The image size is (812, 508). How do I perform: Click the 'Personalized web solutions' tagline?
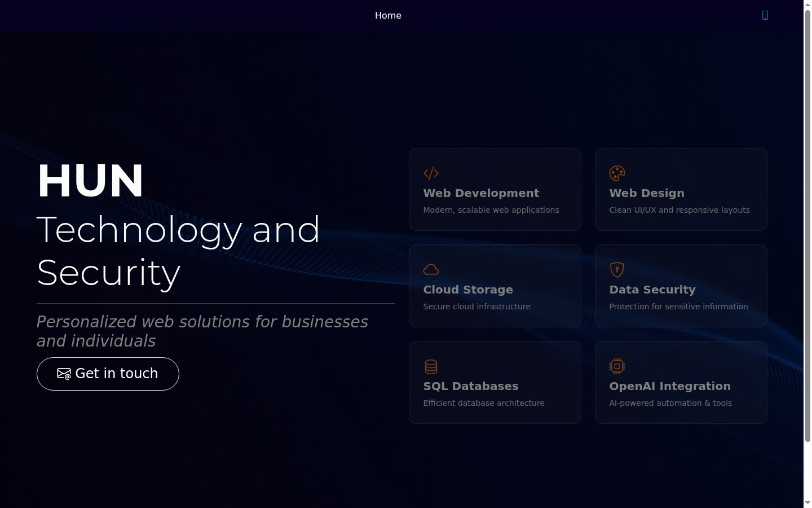point(202,331)
